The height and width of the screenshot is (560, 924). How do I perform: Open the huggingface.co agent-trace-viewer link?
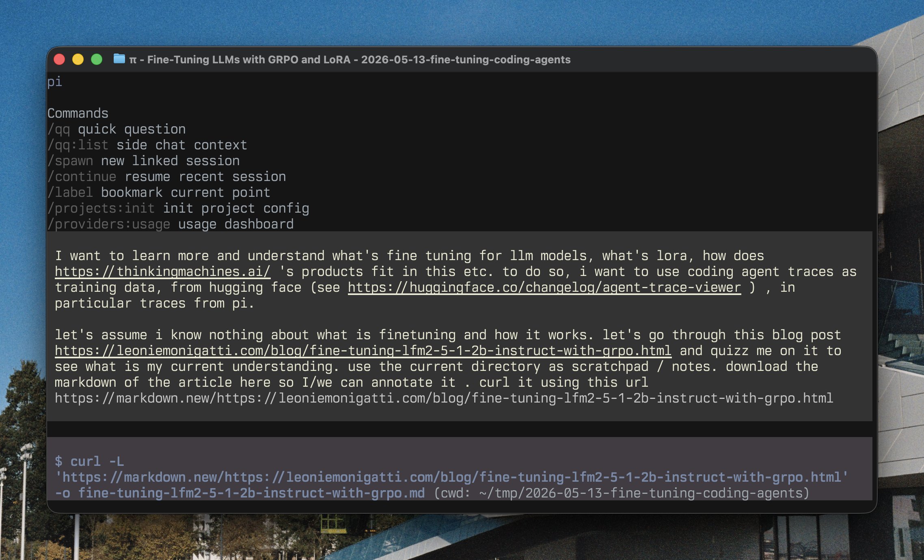pyautogui.click(x=544, y=287)
